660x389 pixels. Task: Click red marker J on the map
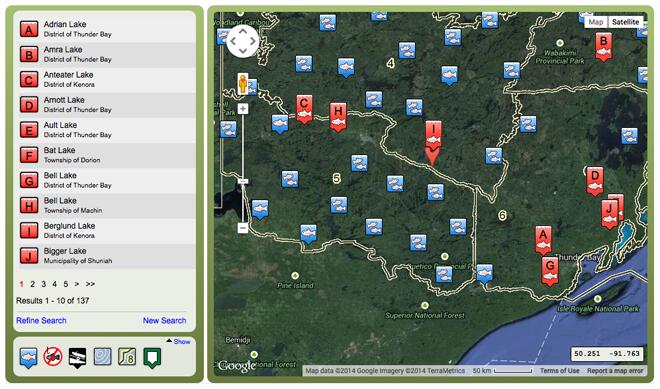(x=609, y=214)
